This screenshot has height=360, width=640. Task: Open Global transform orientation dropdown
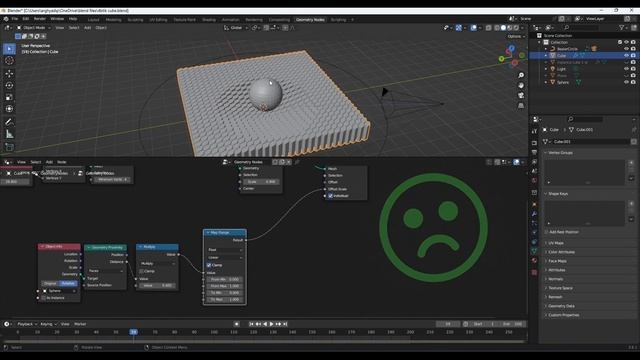click(x=236, y=28)
